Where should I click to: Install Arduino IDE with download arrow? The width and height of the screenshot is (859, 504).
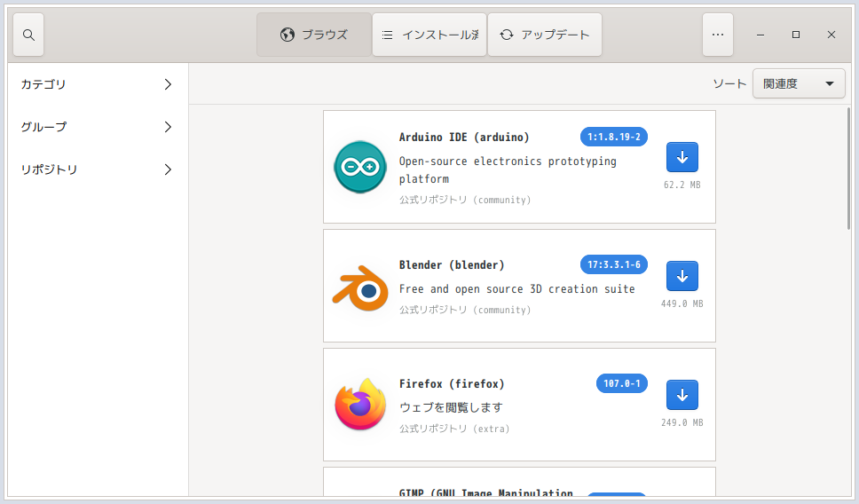click(x=682, y=157)
